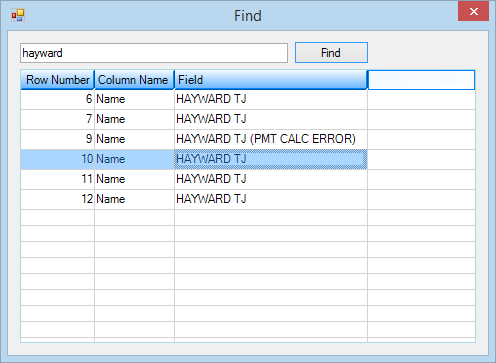Select row number 9 cell
The height and width of the screenshot is (363, 496).
click(x=57, y=139)
